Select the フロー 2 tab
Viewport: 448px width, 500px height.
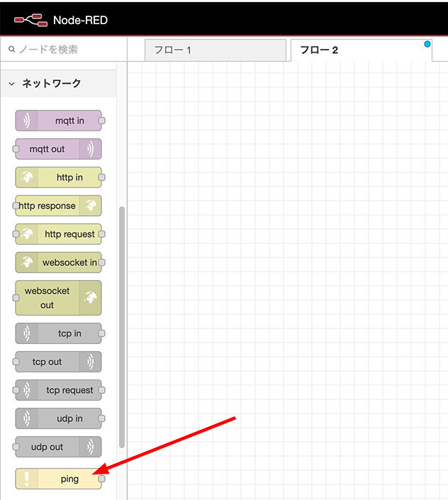[362, 50]
